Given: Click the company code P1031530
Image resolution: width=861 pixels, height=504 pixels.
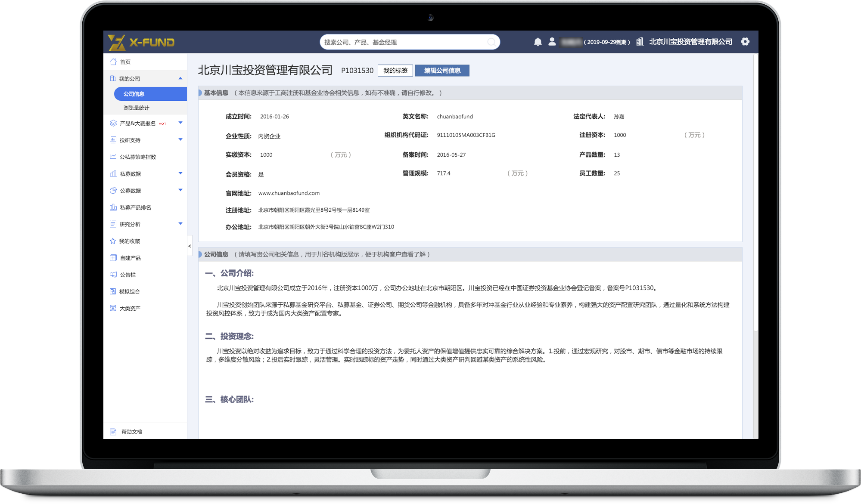Looking at the screenshot, I should [357, 71].
